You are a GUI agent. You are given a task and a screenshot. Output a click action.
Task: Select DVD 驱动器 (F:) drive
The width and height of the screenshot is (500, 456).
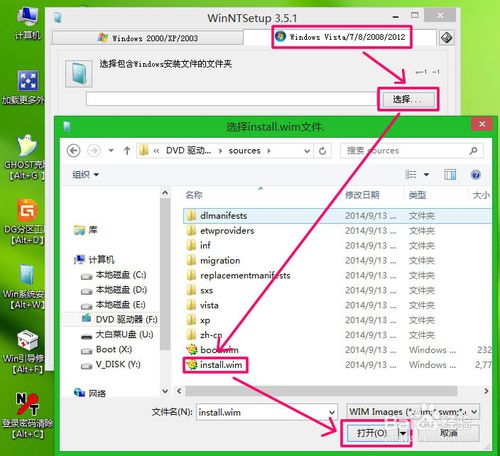click(x=119, y=319)
